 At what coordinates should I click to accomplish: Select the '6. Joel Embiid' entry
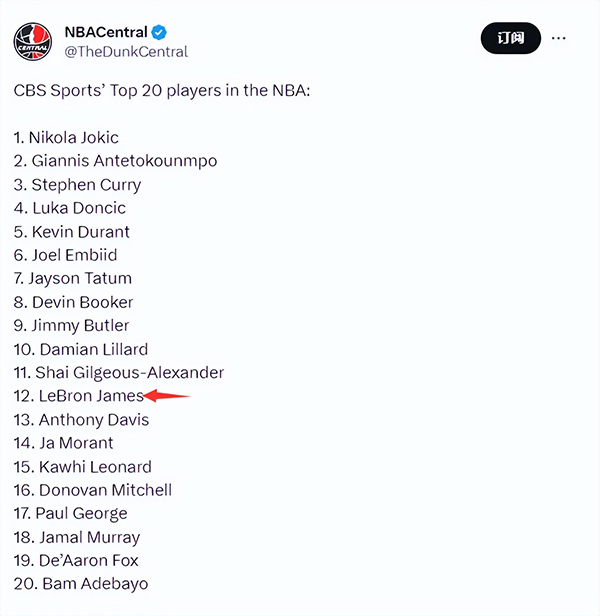65,255
